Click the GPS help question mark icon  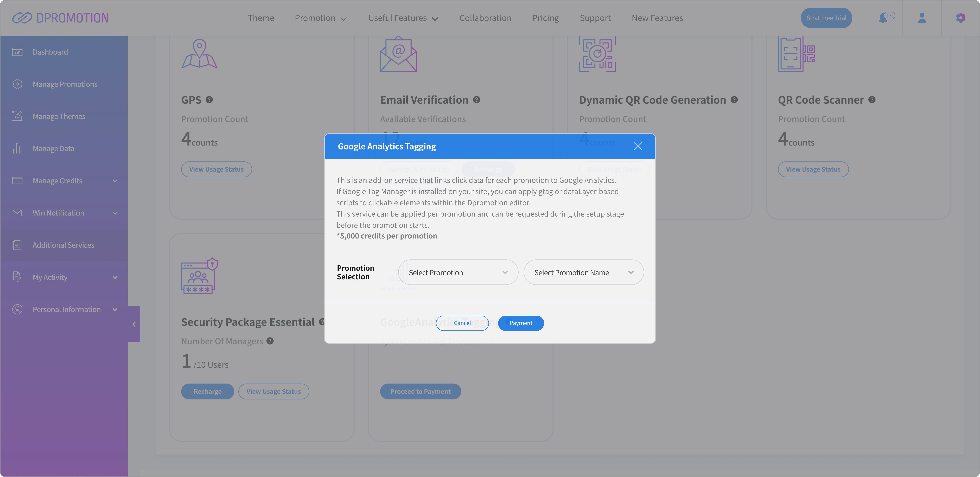(209, 100)
